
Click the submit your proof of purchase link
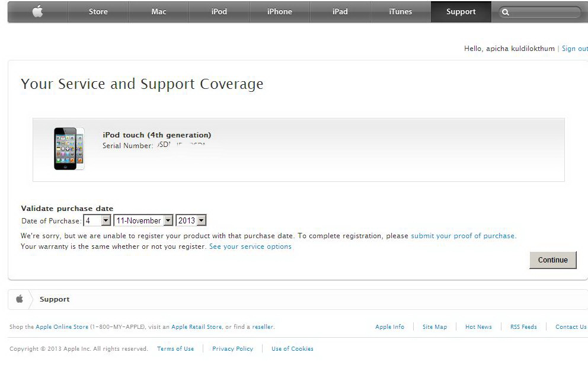tap(463, 236)
